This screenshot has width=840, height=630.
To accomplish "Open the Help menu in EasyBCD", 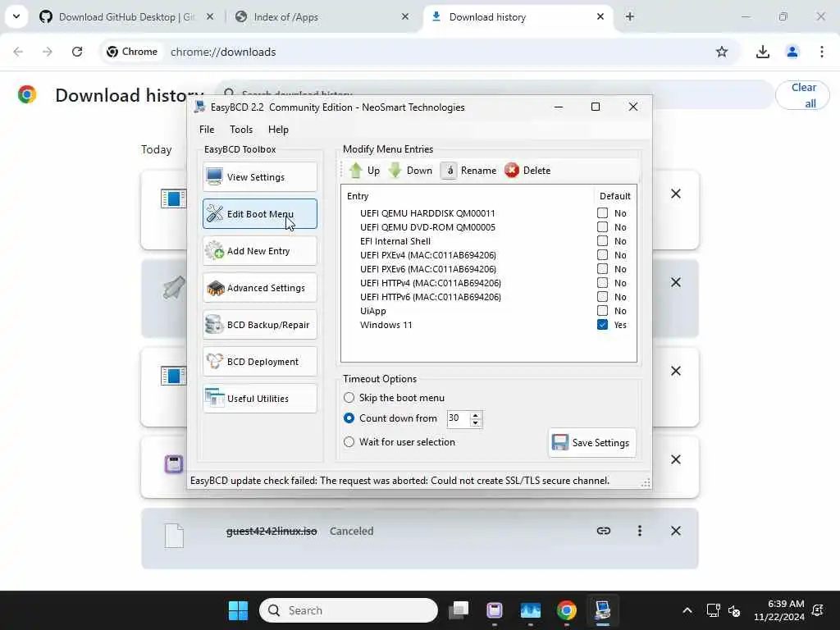I will [x=278, y=129].
